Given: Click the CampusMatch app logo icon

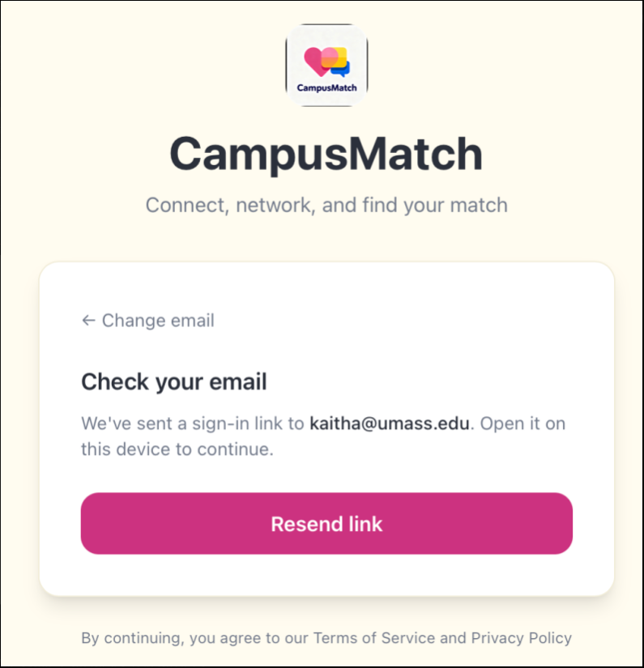Looking at the screenshot, I should [x=326, y=66].
